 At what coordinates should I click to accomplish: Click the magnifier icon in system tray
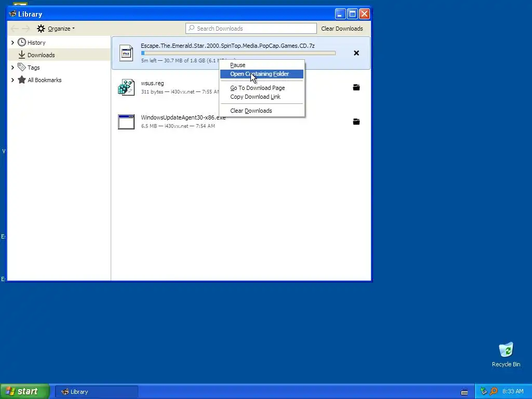coord(494,392)
